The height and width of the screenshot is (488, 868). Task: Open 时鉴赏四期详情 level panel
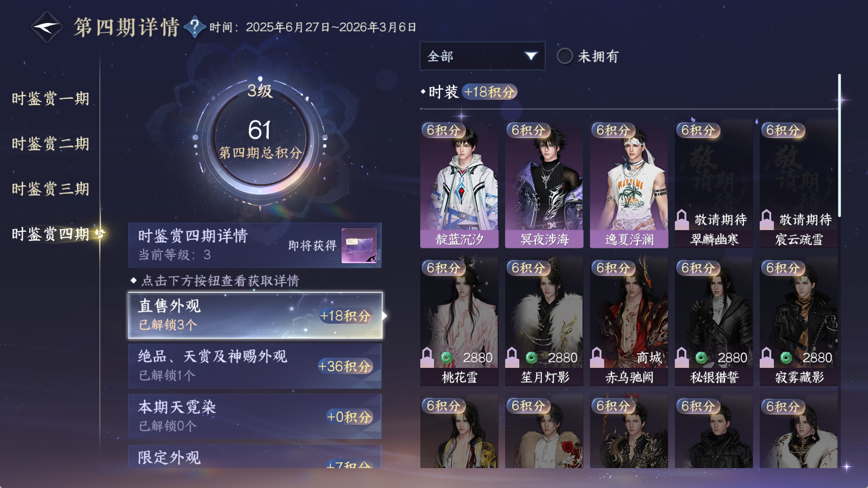point(255,245)
